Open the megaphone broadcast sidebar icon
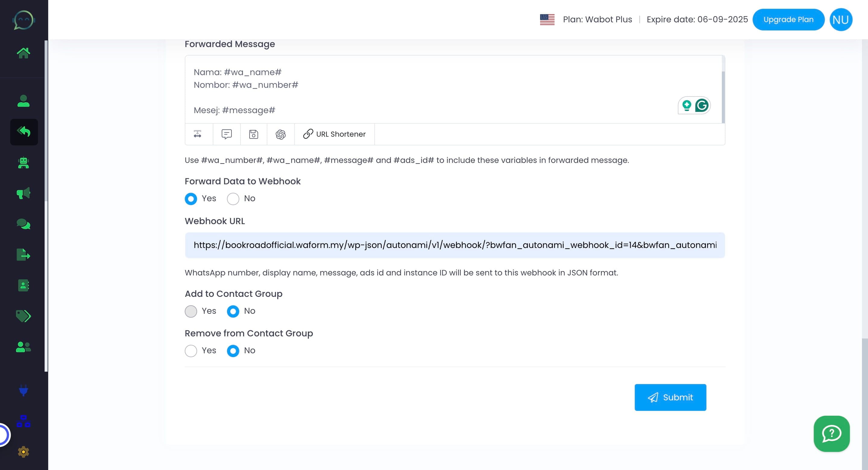 [x=23, y=193]
